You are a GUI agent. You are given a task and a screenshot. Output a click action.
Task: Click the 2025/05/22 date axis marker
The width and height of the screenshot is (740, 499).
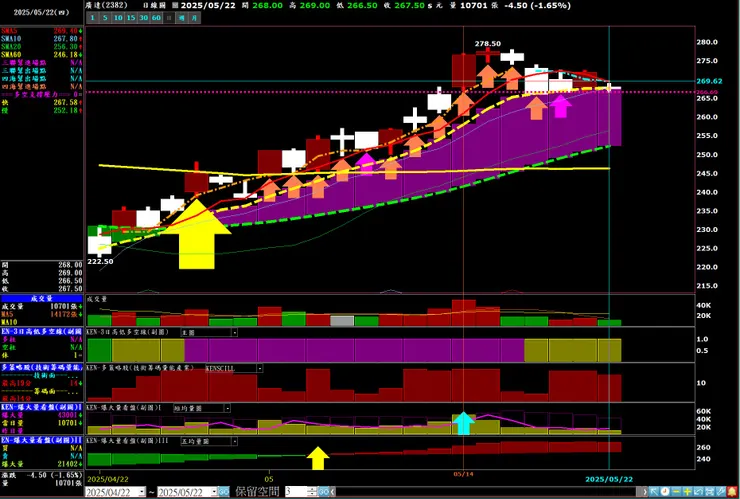coord(609,479)
